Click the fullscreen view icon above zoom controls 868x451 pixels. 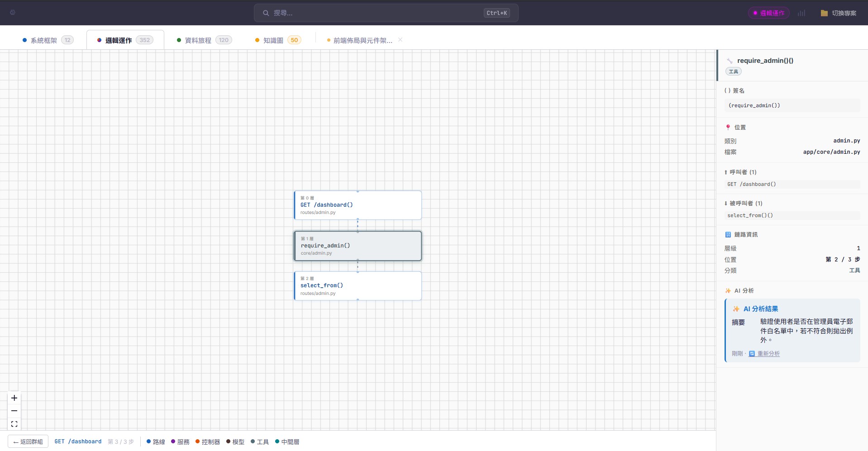click(x=14, y=424)
